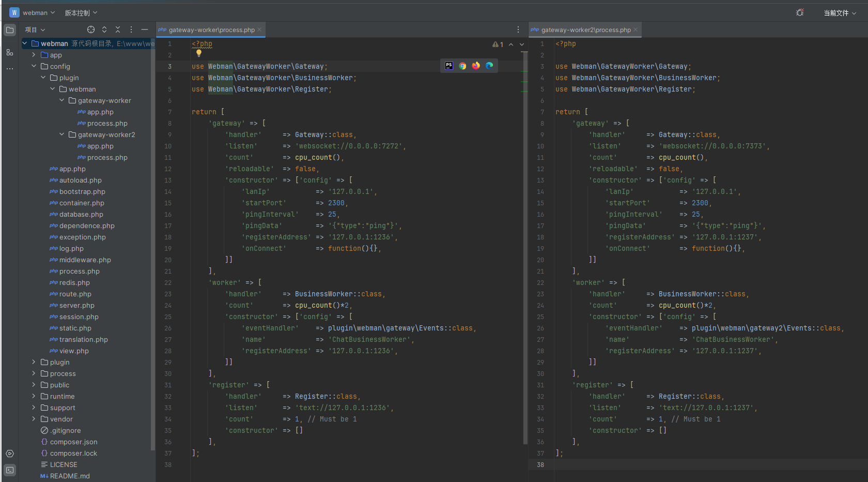Viewport: 868px width, 482px height.
Task: Expand the app folder
Action: pos(34,55)
